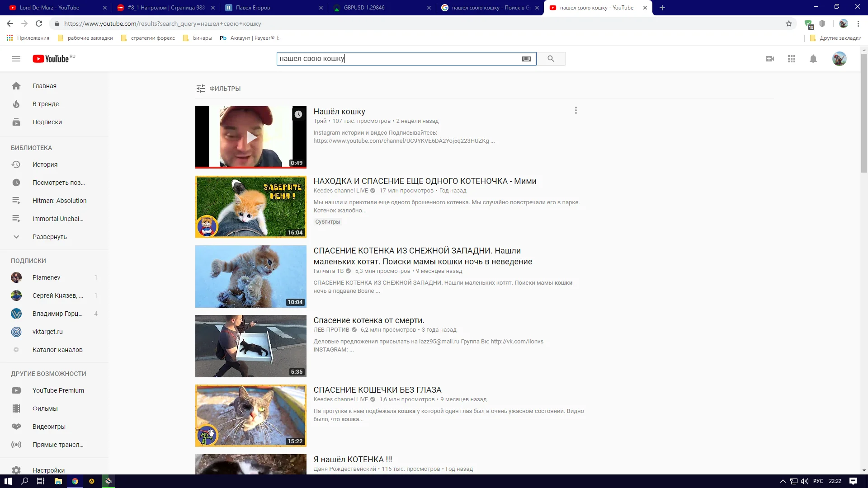The height and width of the screenshot is (488, 868).
Task: Open the Chrome three-dot menu
Action: point(859,23)
